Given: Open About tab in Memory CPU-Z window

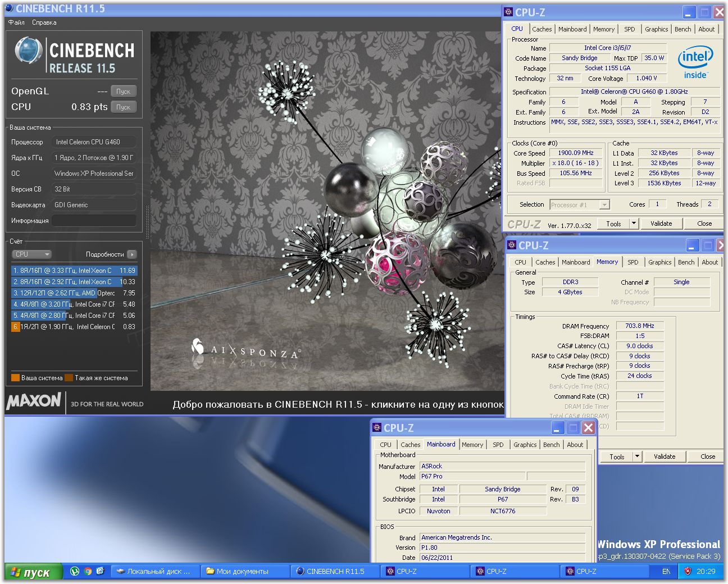Looking at the screenshot, I should [x=709, y=262].
